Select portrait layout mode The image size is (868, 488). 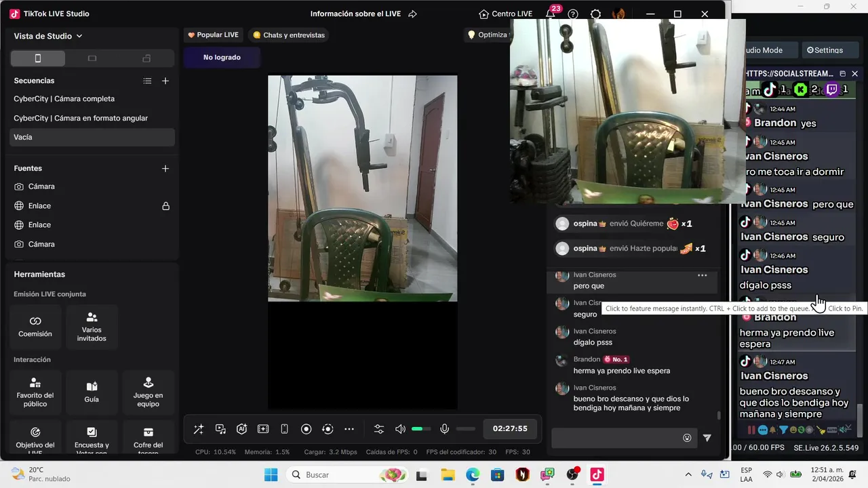(38, 58)
